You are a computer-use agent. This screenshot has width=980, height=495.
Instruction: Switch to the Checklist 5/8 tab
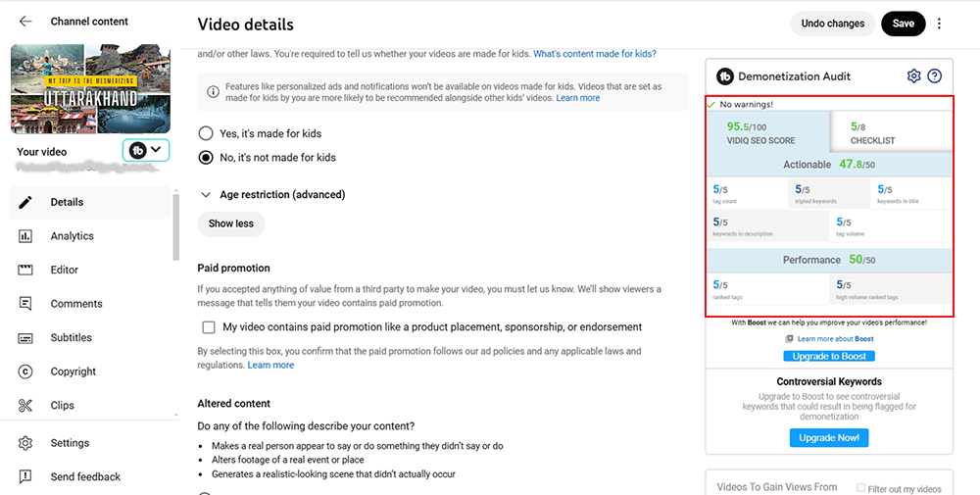coord(891,132)
